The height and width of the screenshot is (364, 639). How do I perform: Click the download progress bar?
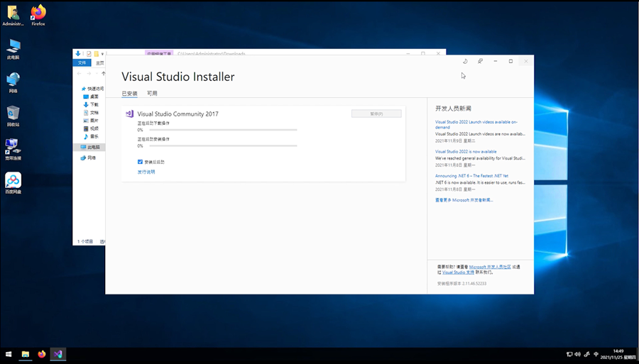point(223,130)
